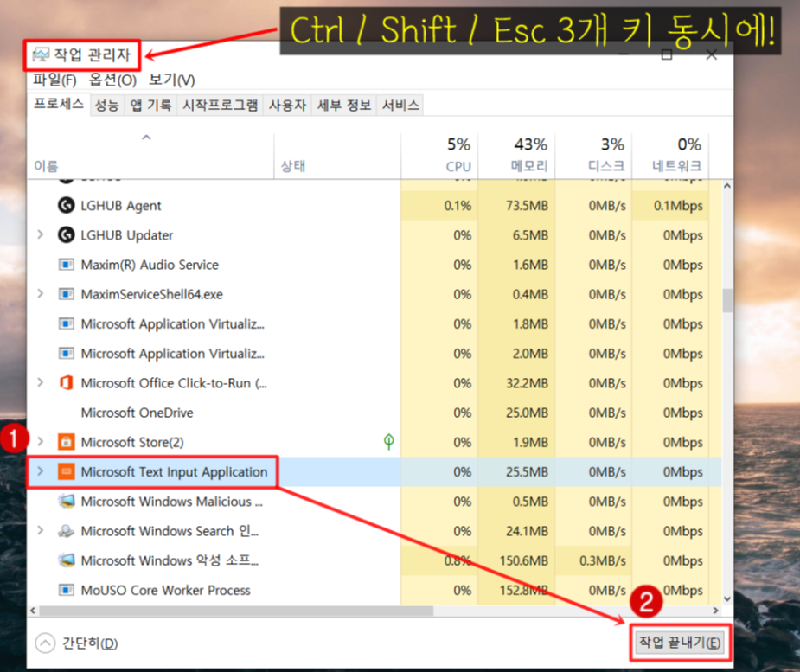This screenshot has height=672, width=800.
Task: Sort by the 상태 column header
Action: [x=337, y=156]
